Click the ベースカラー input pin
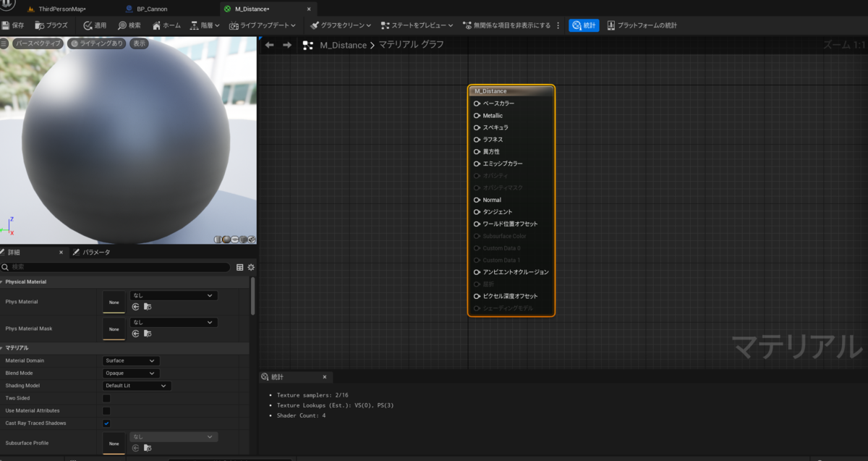 [477, 103]
